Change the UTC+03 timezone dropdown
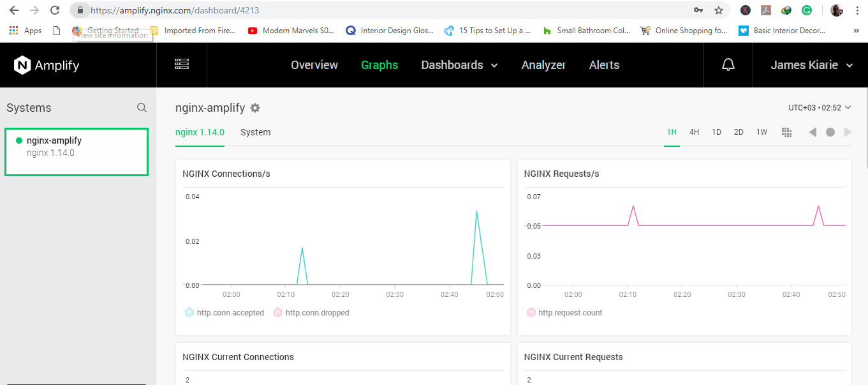 (x=820, y=108)
